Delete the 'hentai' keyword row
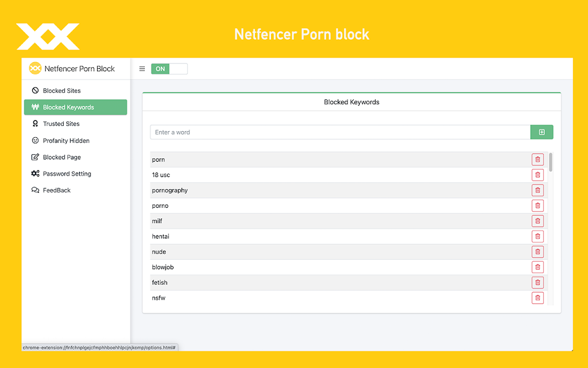This screenshot has width=588, height=368. [x=537, y=236]
